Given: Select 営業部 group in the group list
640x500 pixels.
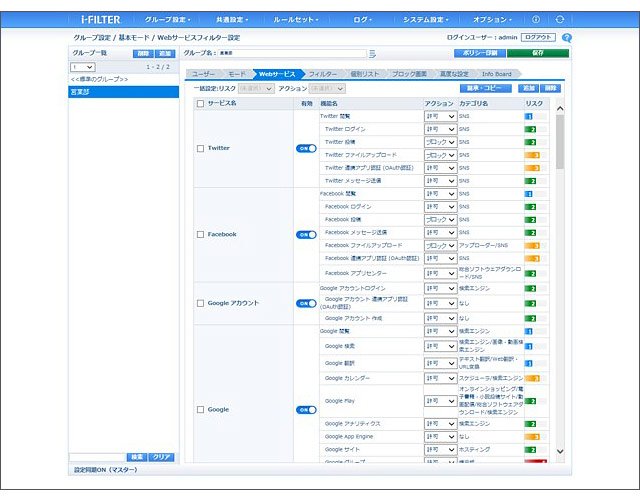Looking at the screenshot, I should click(x=124, y=92).
